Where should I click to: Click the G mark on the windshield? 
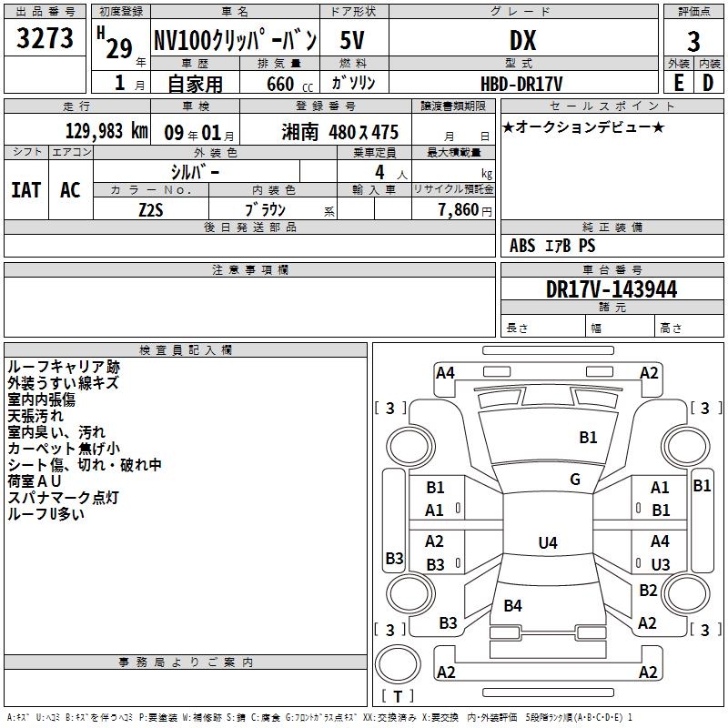point(575,479)
